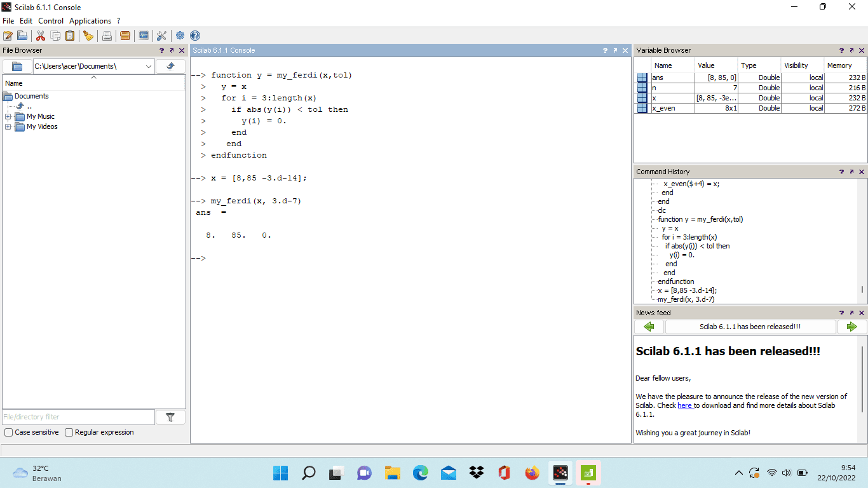Click the Open file toolbar icon
The height and width of the screenshot is (488, 868).
click(x=22, y=36)
